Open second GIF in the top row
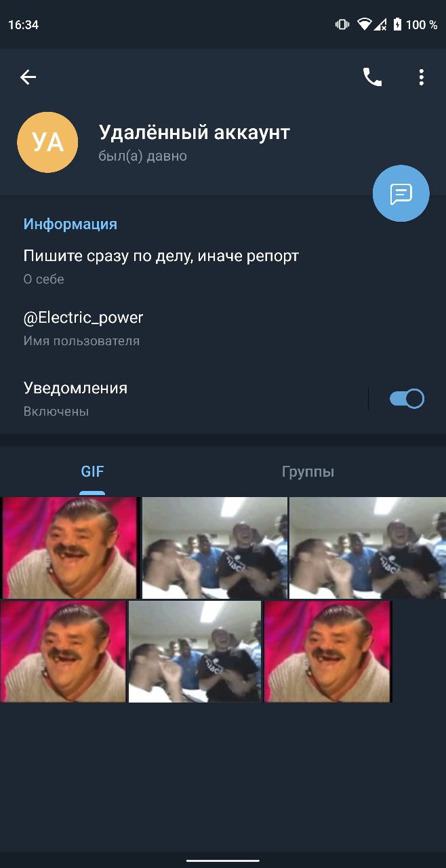The height and width of the screenshot is (868, 446). pyautogui.click(x=215, y=548)
